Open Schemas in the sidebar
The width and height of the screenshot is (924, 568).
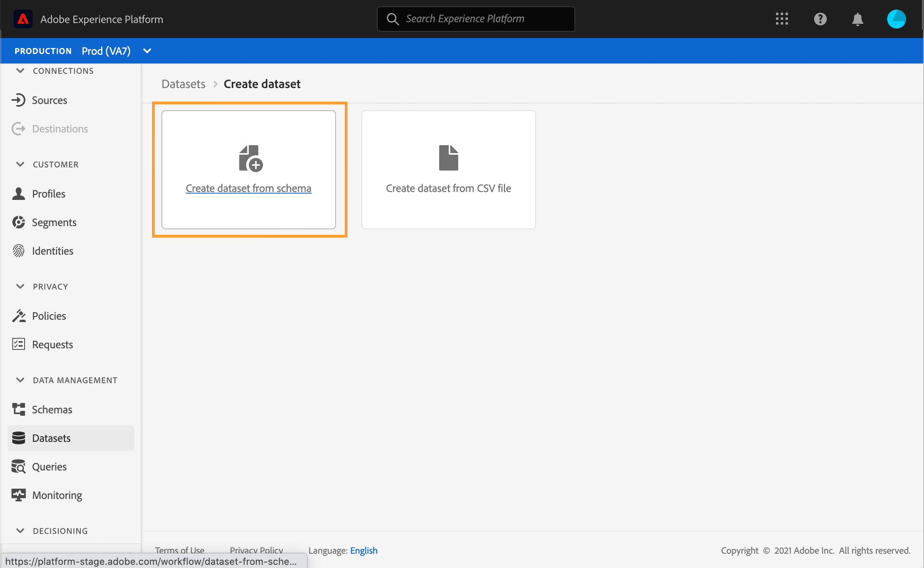(52, 409)
